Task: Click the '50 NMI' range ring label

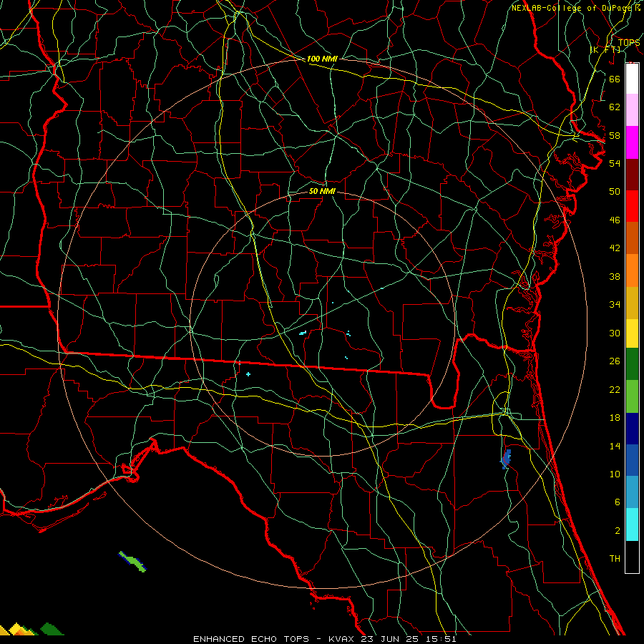Action: click(x=322, y=191)
